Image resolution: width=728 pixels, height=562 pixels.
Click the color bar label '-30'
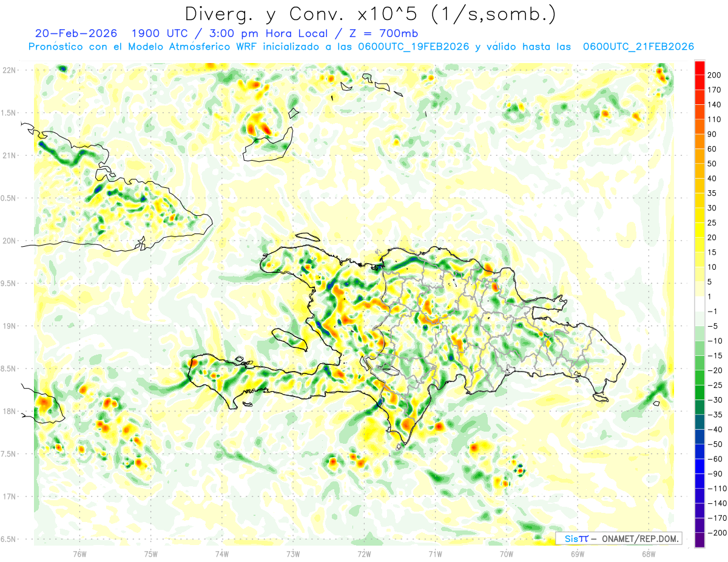[715, 400]
